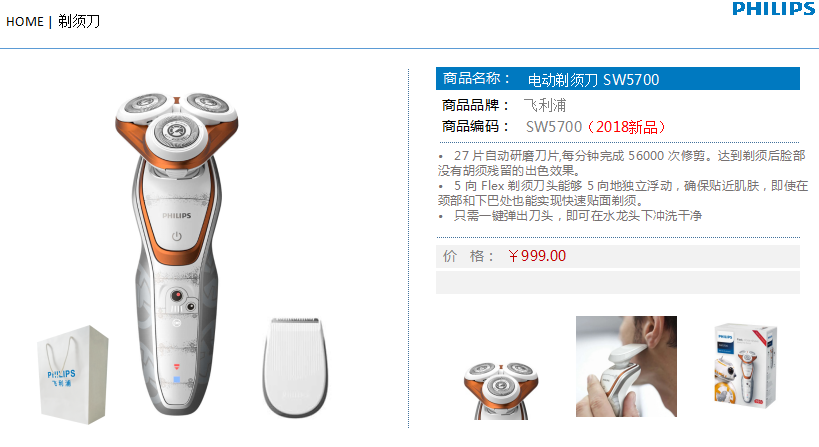Click the 5 向 Flex feature description
Screen dimensions: 819x447
pos(623,193)
